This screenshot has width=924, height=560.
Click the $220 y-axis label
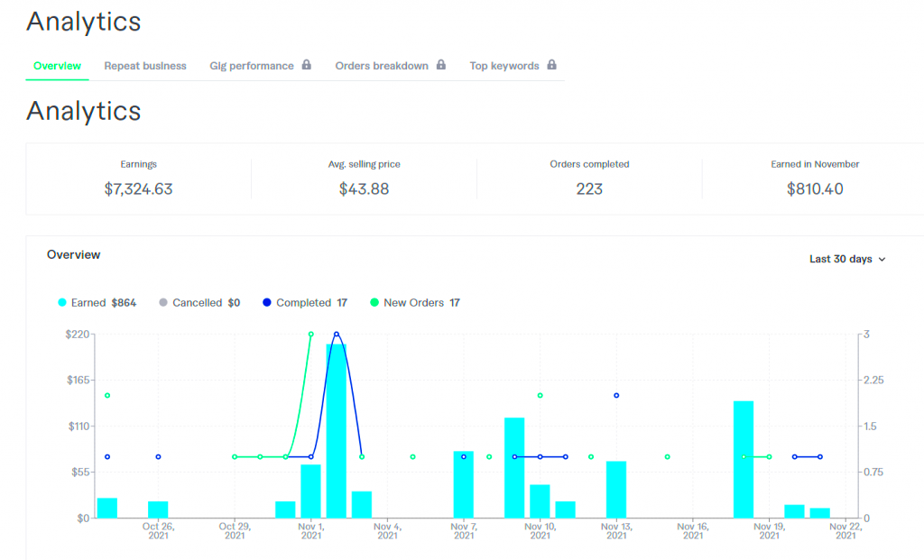click(x=78, y=335)
